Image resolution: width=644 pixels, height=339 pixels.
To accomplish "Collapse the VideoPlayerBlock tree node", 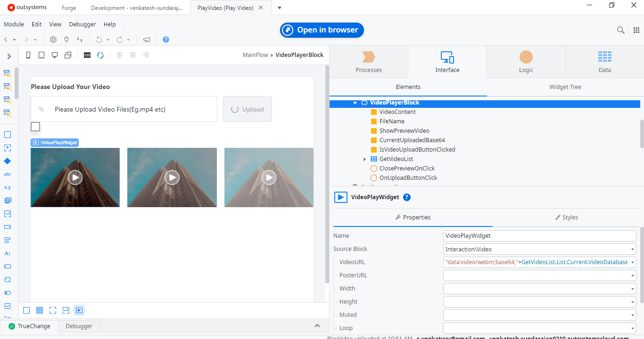I will pyautogui.click(x=355, y=103).
